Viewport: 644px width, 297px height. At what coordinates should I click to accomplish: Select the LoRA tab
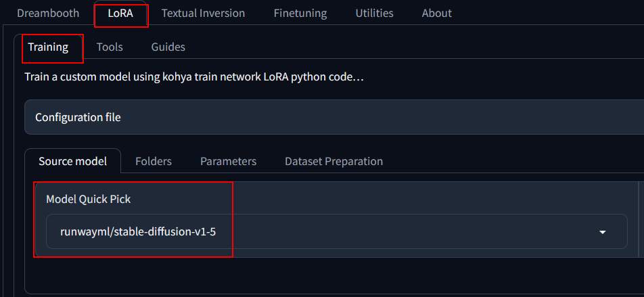click(120, 13)
